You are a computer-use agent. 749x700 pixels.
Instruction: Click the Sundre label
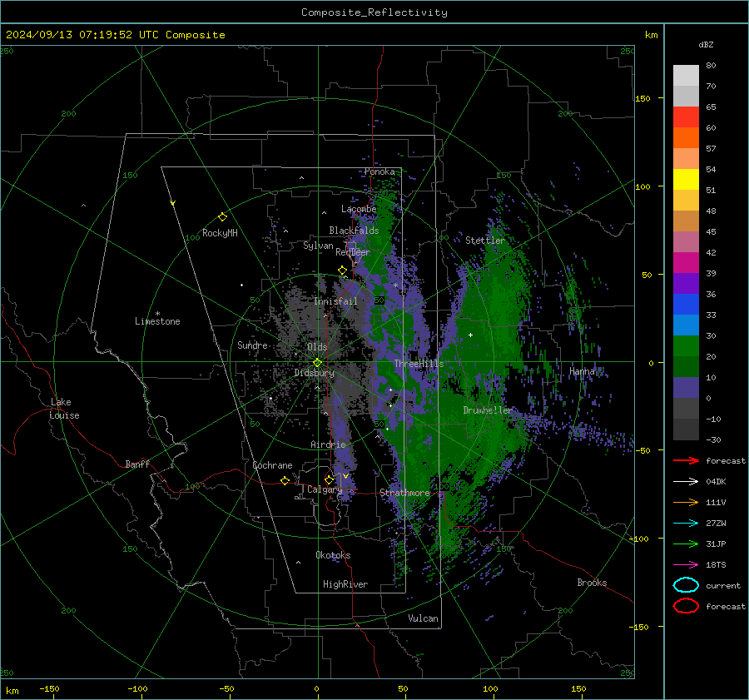252,345
